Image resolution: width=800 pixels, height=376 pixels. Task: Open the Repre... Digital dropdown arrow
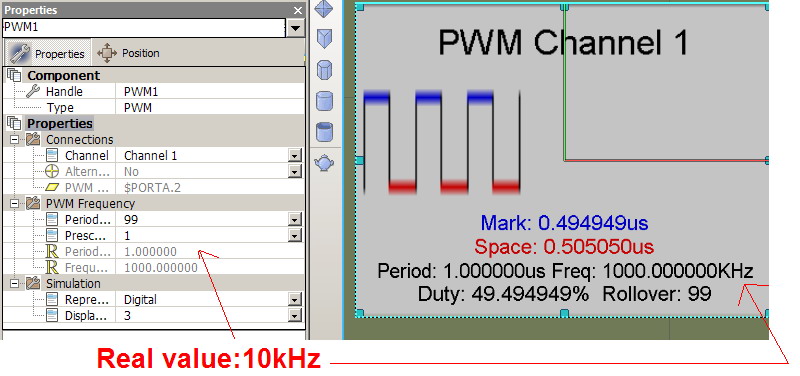[x=294, y=299]
